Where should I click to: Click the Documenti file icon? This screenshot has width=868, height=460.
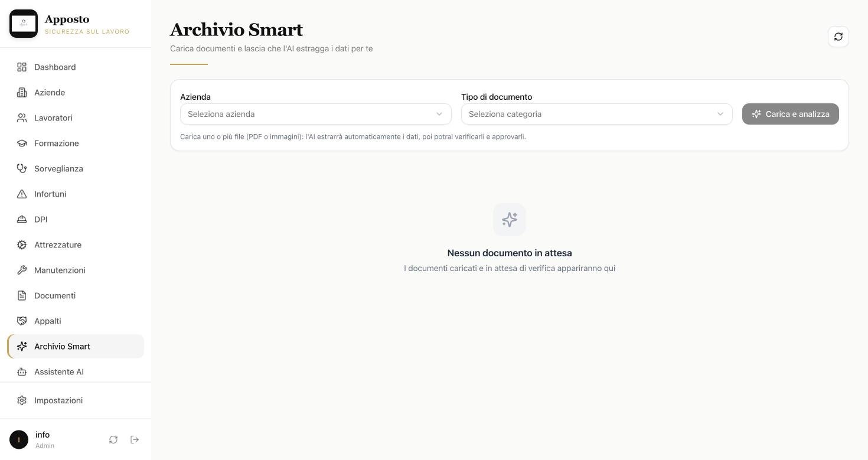click(22, 296)
